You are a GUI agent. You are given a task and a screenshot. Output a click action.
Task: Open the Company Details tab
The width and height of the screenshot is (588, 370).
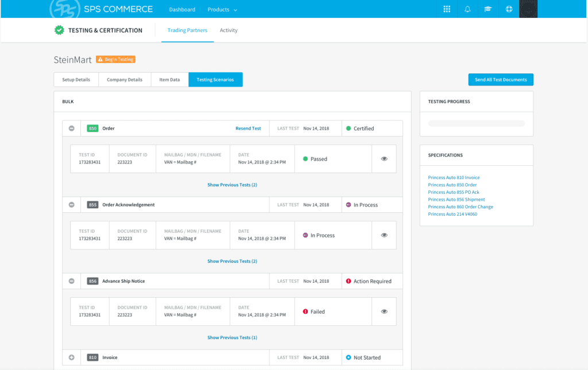pos(125,80)
